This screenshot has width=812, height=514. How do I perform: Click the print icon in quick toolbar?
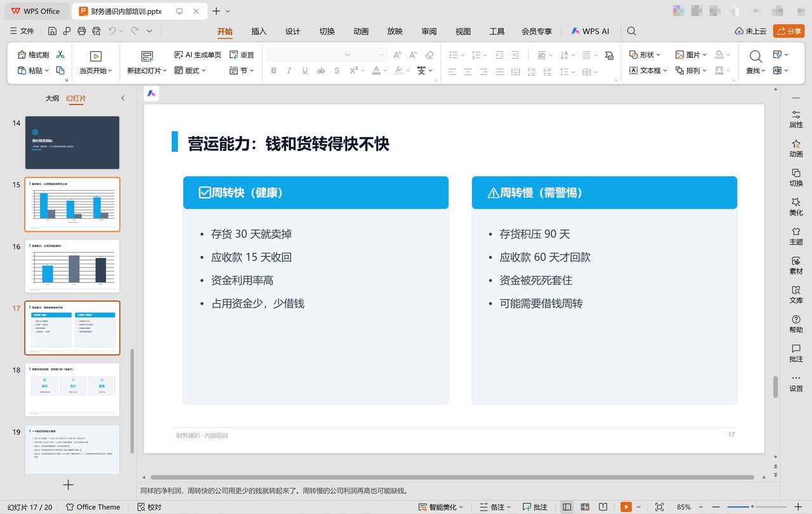pos(81,31)
